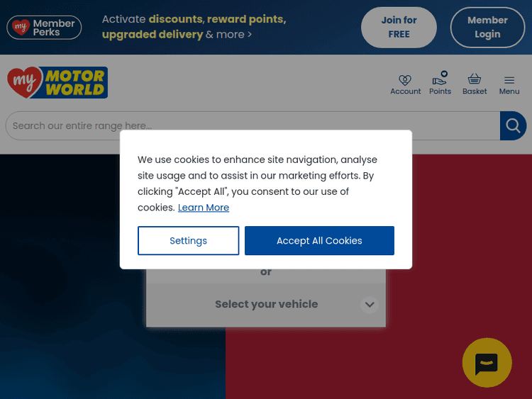Go to My Motor World logo

pyautogui.click(x=57, y=83)
